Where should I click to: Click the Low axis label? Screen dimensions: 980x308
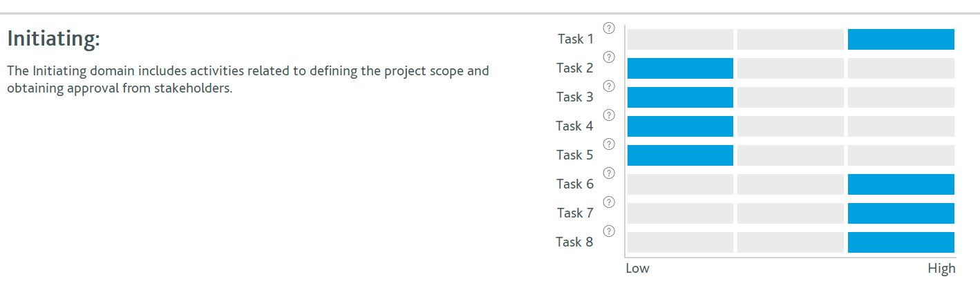(x=637, y=269)
